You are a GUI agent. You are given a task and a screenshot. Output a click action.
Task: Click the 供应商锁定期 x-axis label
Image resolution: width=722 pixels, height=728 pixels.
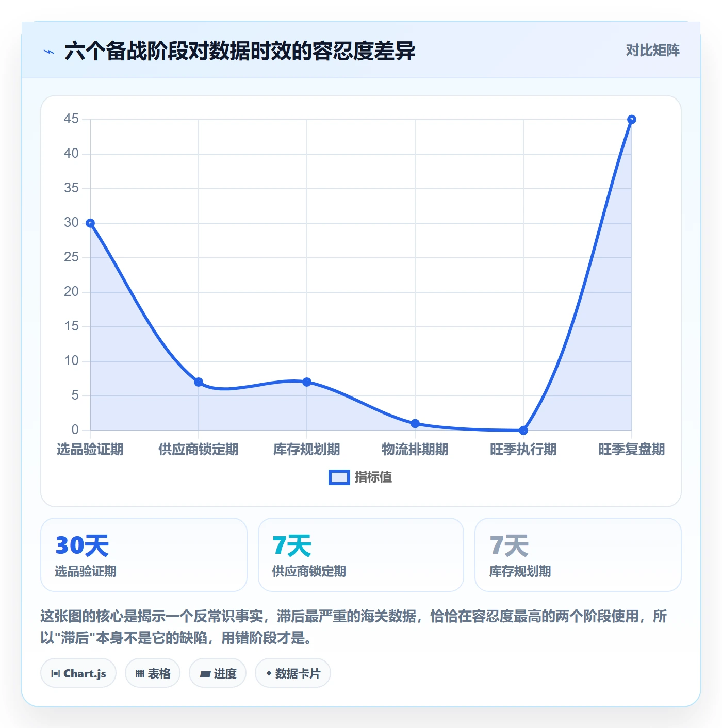point(199,450)
